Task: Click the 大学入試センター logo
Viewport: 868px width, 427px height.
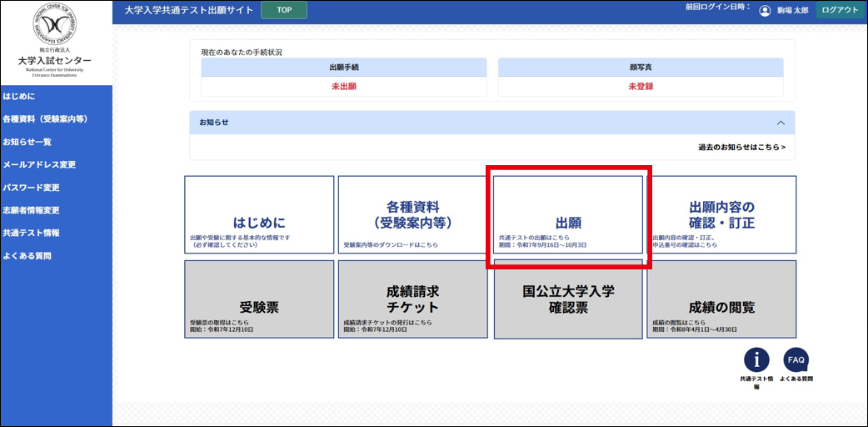Action: pyautogui.click(x=55, y=41)
